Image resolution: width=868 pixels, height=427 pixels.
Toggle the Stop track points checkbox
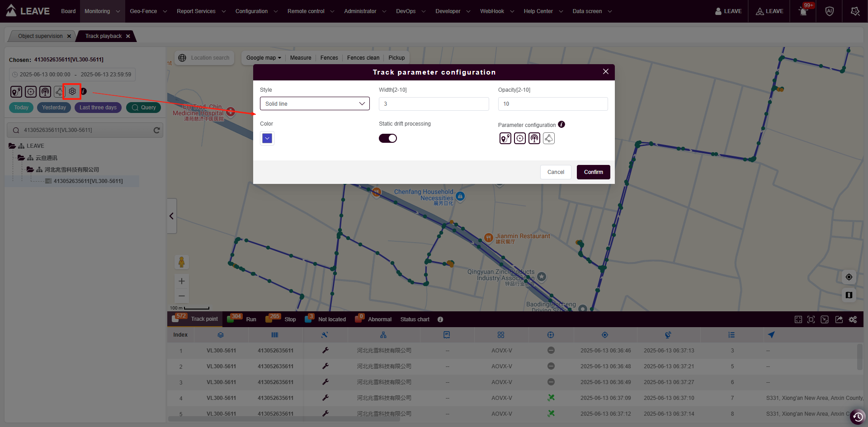(269, 319)
